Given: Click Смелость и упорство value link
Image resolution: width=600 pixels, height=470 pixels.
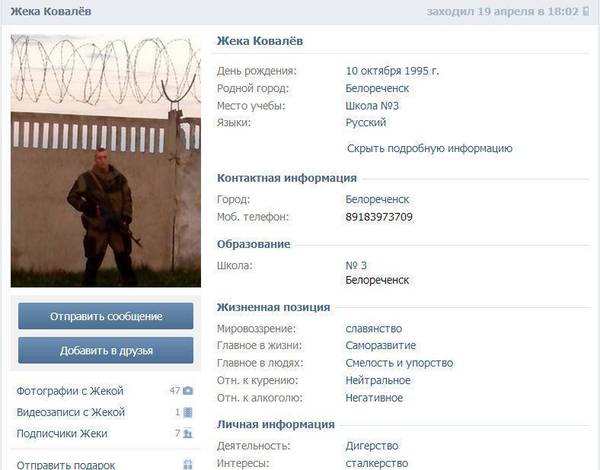Looking at the screenshot, I should point(400,363).
